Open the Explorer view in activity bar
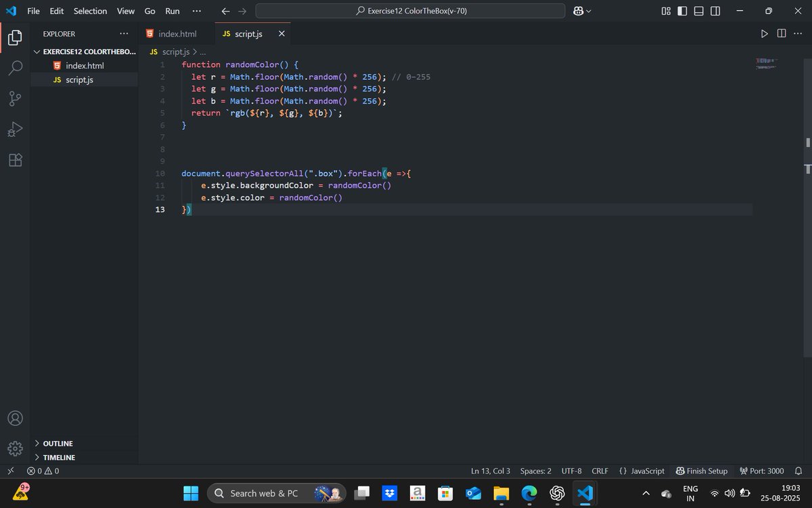 tap(15, 38)
